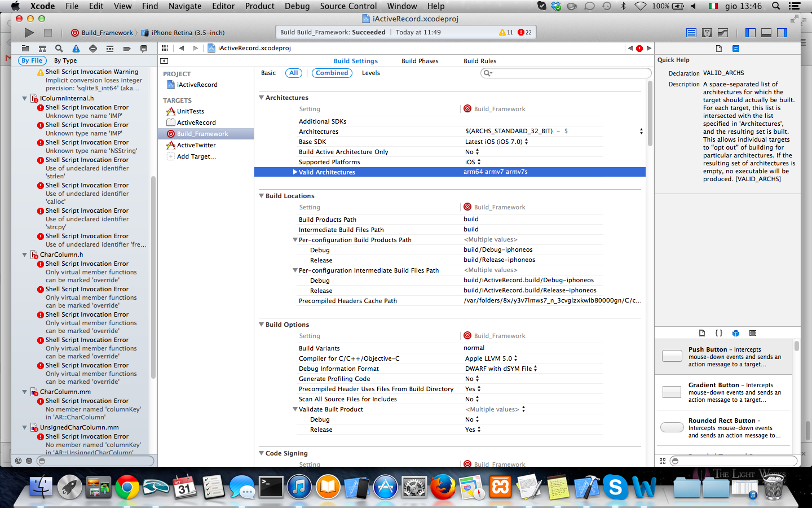
Task: Jump to previous issue arrow in jump bar
Action: (x=630, y=48)
